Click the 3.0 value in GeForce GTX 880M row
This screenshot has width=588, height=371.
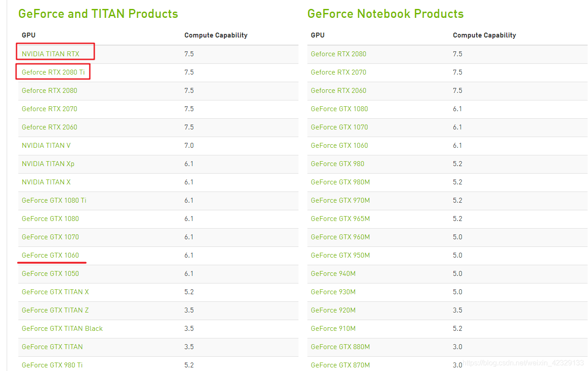458,347
